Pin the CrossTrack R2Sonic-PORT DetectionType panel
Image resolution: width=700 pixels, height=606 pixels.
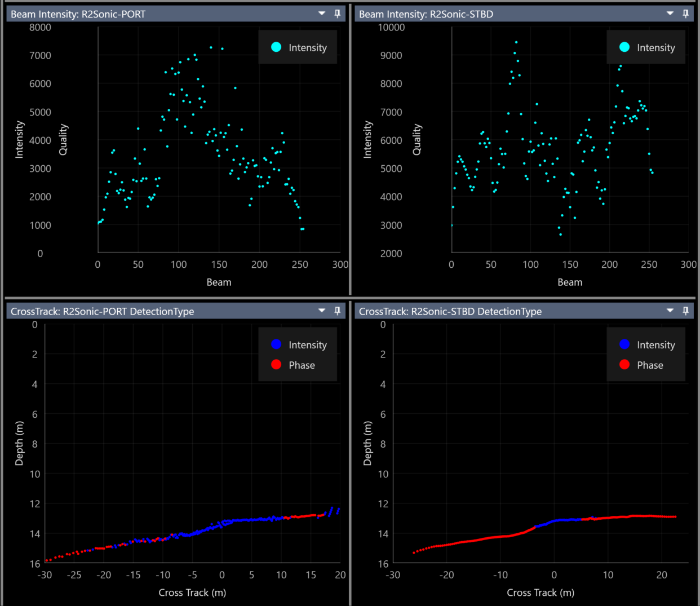click(338, 311)
